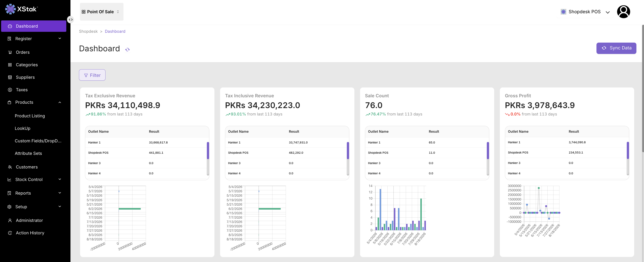
Task: Click the Filter button
Action: click(92, 75)
